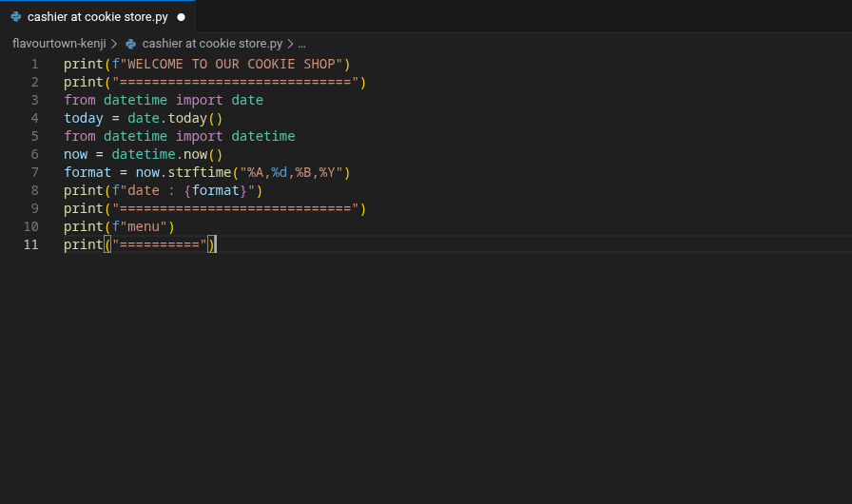Select the 'cashier at cookie store.py' tab

(97, 17)
